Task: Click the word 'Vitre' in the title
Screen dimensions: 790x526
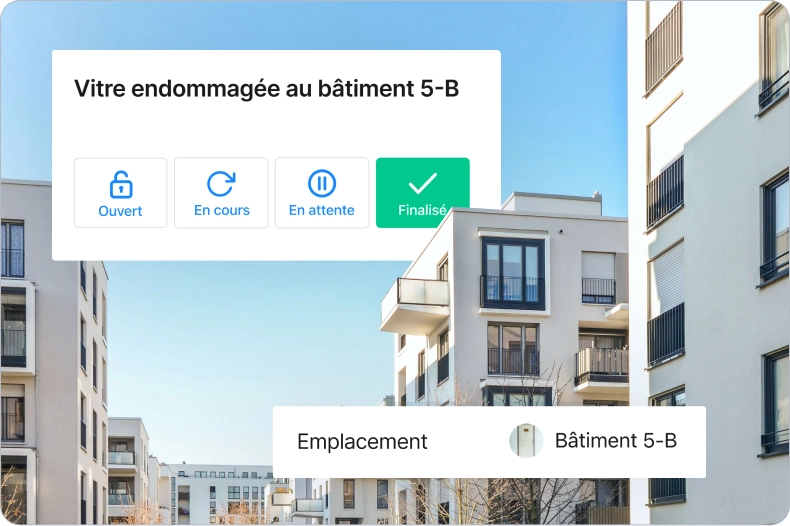Action: click(100, 89)
